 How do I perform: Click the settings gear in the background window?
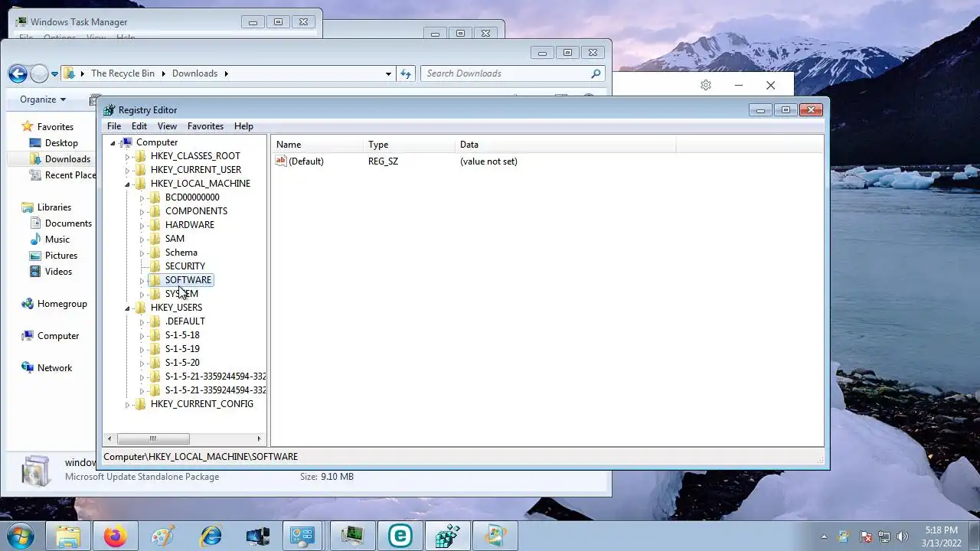706,85
